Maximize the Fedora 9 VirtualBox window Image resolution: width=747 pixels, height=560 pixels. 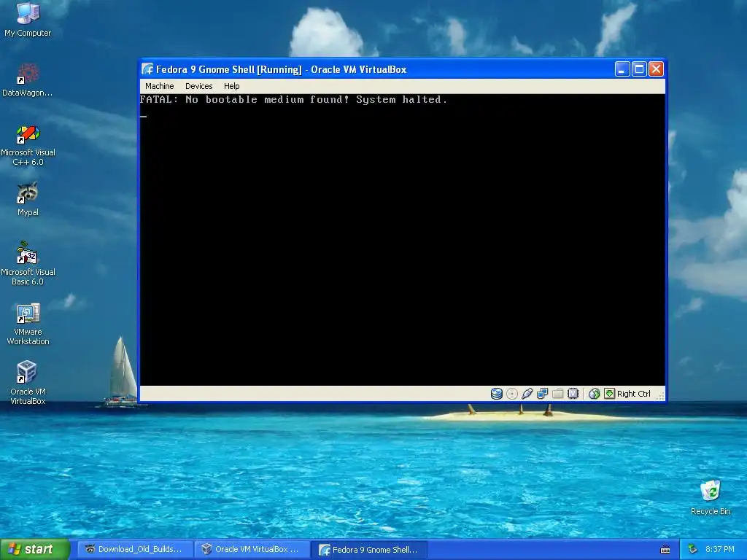(639, 69)
